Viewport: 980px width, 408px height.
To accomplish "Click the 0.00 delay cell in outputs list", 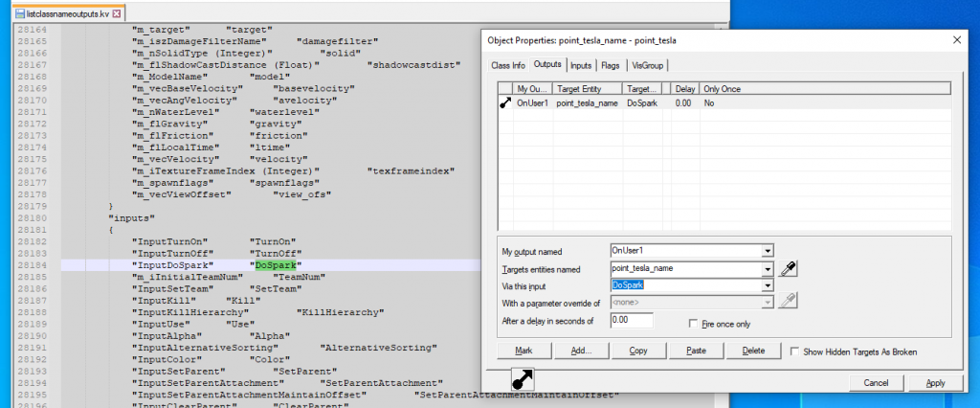I will (x=683, y=103).
